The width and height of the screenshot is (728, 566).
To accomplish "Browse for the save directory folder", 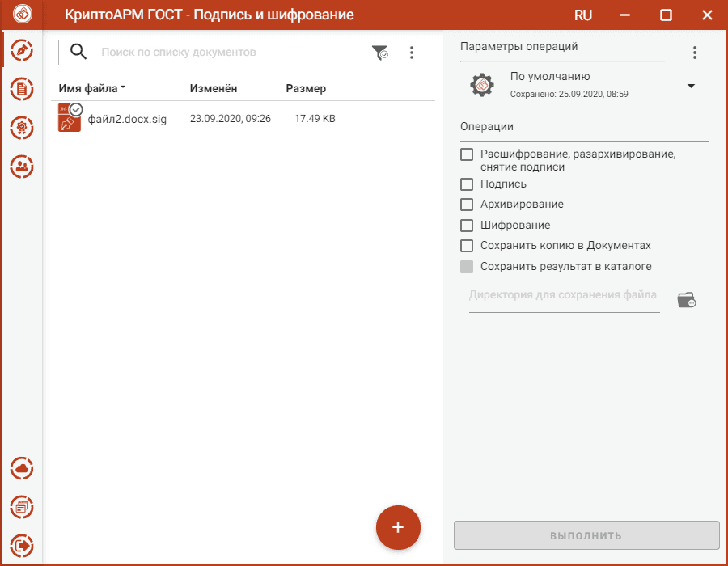I will (x=687, y=300).
